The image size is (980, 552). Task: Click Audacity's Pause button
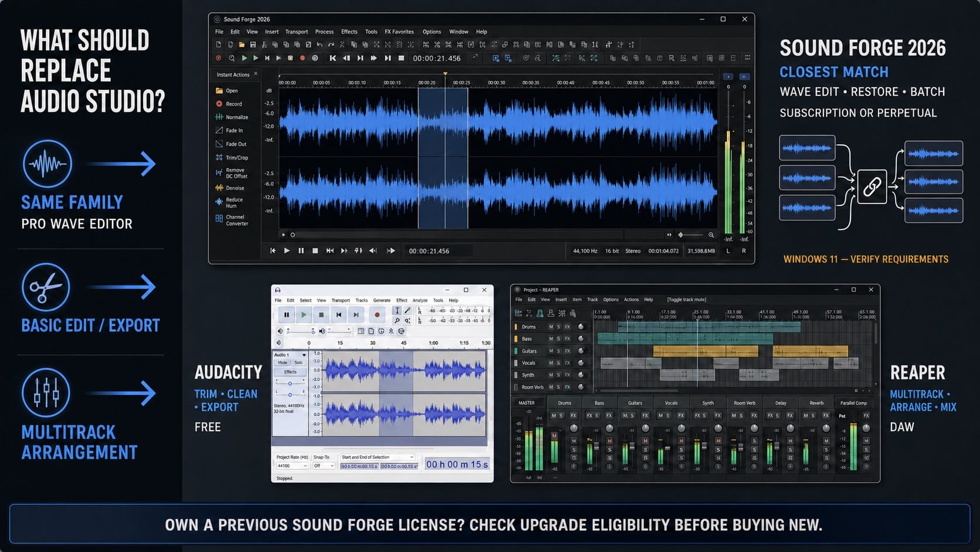tap(287, 315)
